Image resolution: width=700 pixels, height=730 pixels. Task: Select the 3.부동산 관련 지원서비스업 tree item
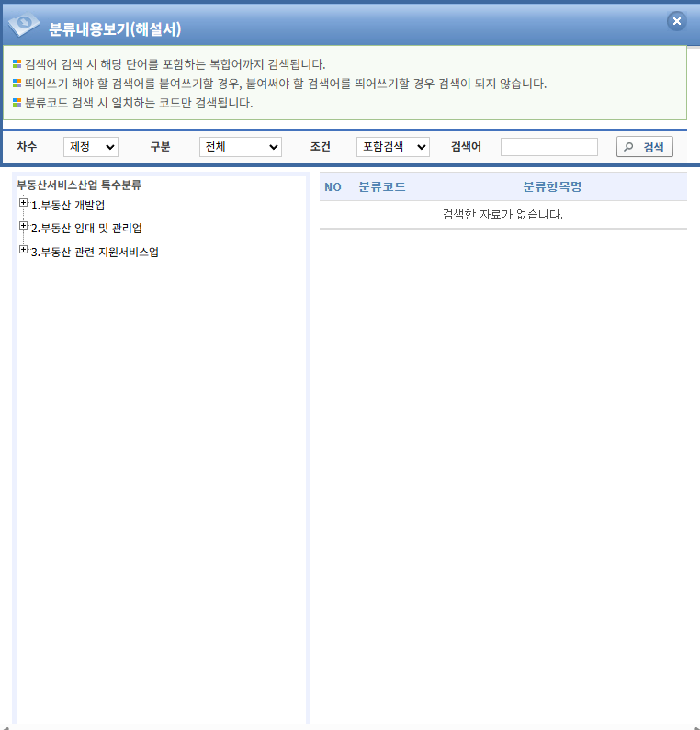coord(95,252)
